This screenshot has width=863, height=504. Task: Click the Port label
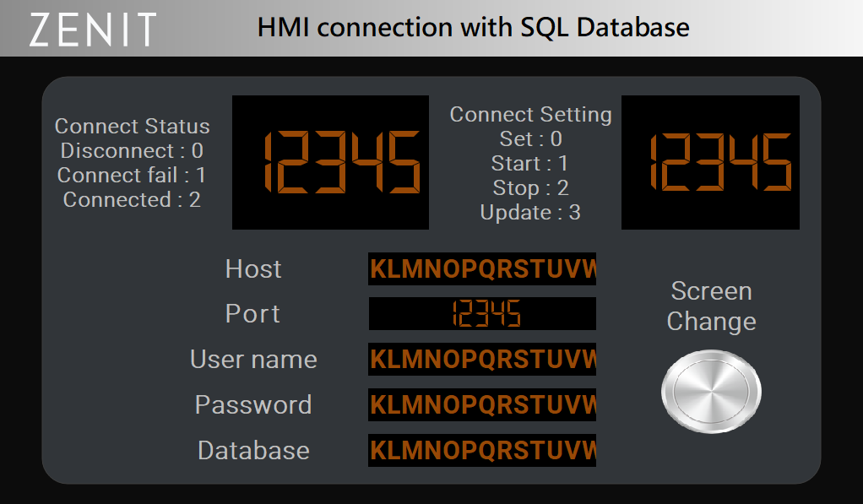[x=252, y=313]
